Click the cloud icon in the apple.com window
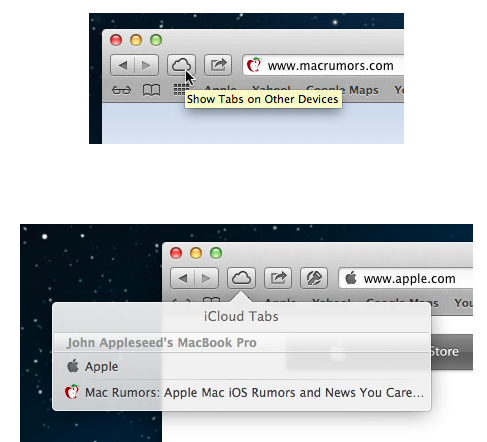Image resolution: width=487 pixels, height=442 pixels. 241,278
